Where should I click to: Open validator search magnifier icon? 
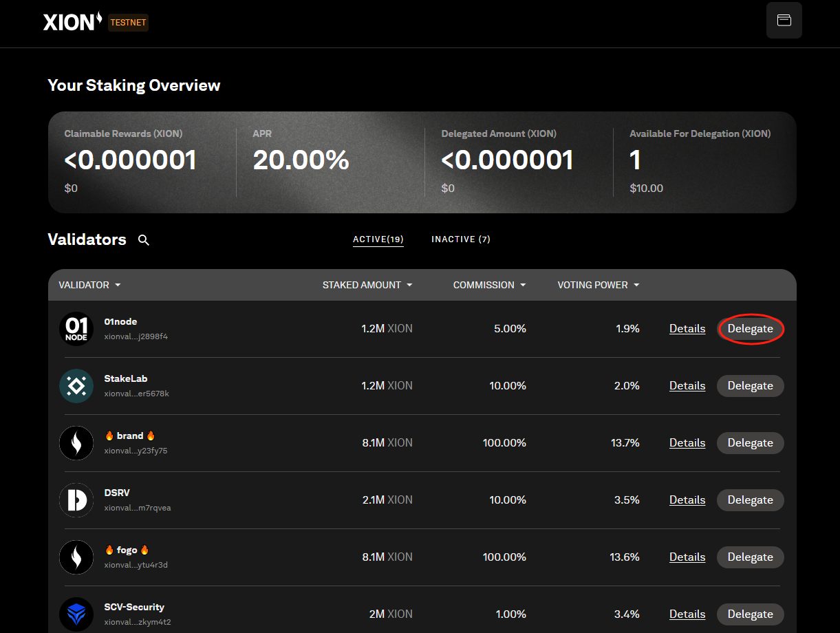pyautogui.click(x=144, y=239)
